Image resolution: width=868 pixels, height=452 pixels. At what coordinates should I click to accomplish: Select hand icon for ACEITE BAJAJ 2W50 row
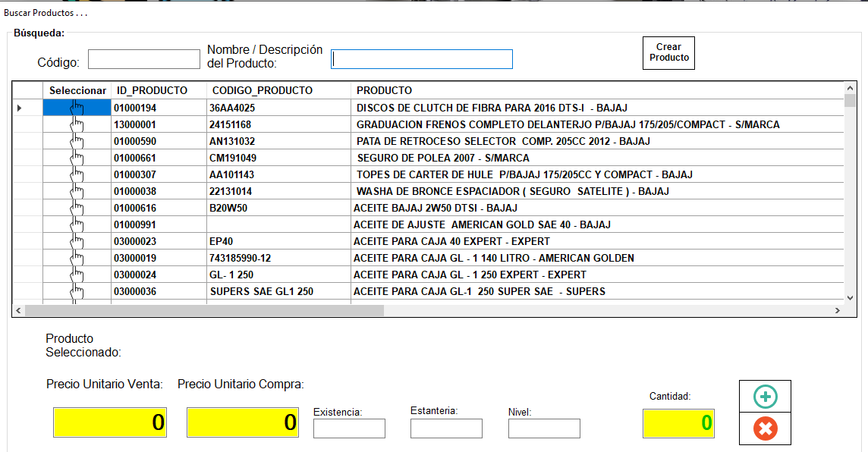click(77, 209)
